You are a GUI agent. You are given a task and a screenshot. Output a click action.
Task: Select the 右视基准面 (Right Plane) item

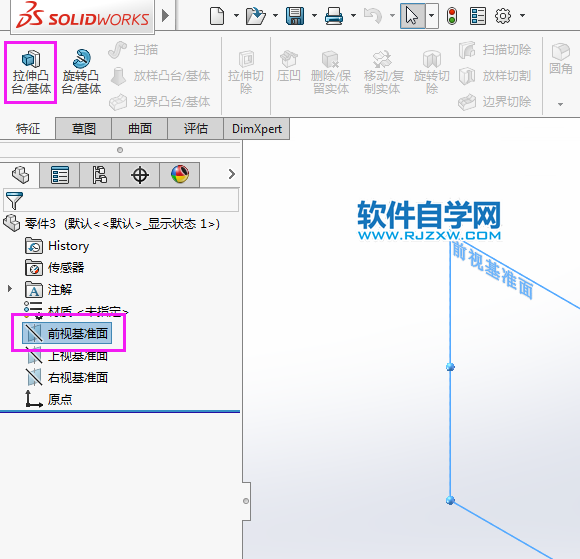[67, 377]
